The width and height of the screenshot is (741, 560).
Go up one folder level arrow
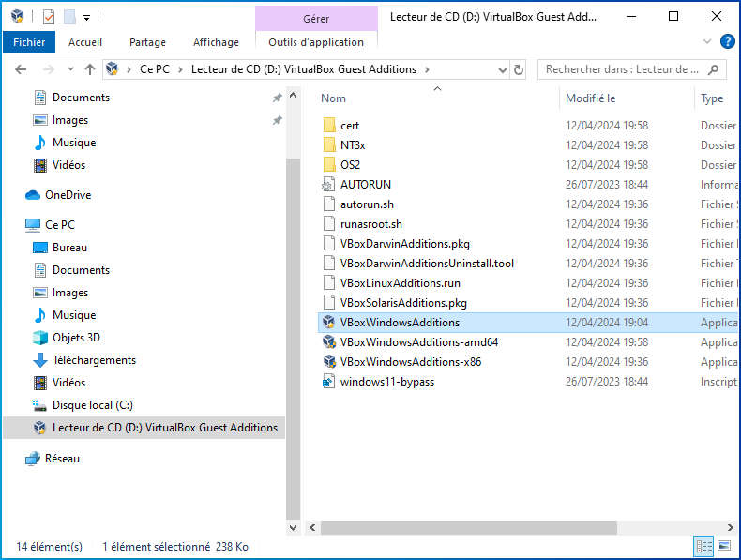(90, 69)
